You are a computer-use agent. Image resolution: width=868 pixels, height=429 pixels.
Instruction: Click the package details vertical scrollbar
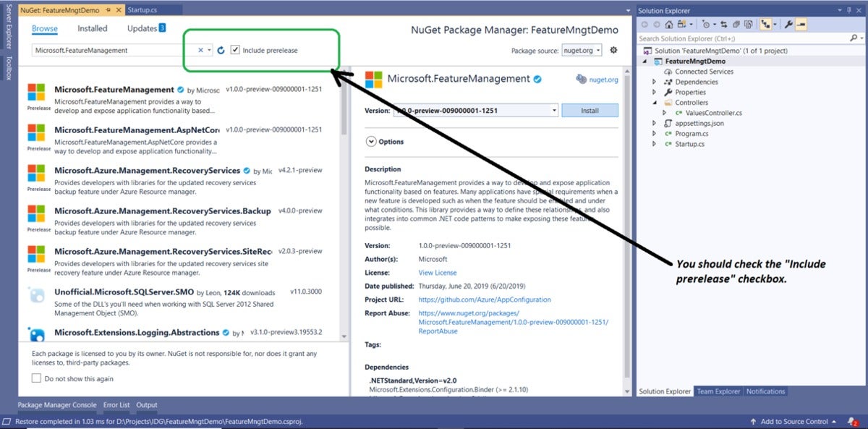pyautogui.click(x=626, y=232)
